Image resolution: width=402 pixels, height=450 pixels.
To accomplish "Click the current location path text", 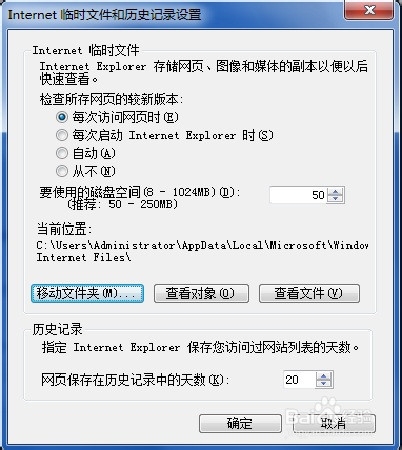I will coord(202,251).
